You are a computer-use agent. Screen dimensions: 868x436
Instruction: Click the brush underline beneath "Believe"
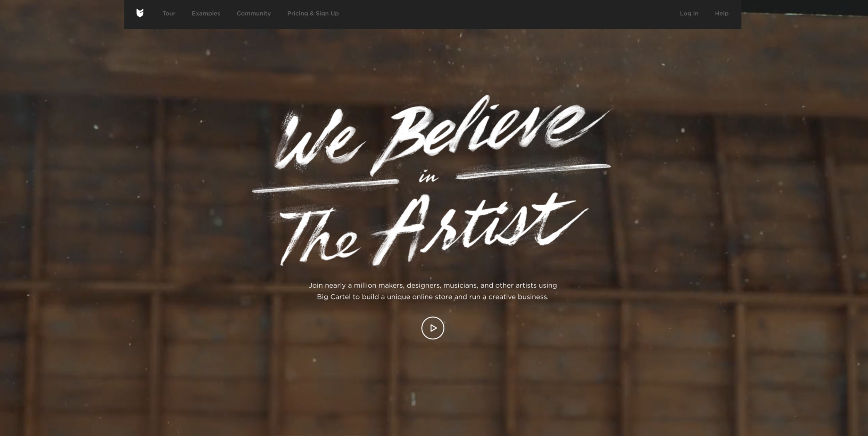(533, 171)
